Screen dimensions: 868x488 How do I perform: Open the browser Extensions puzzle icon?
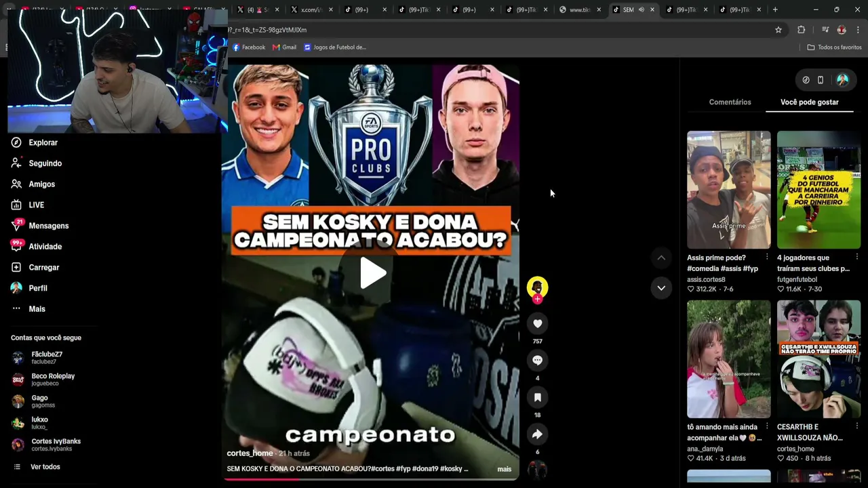[x=801, y=30]
